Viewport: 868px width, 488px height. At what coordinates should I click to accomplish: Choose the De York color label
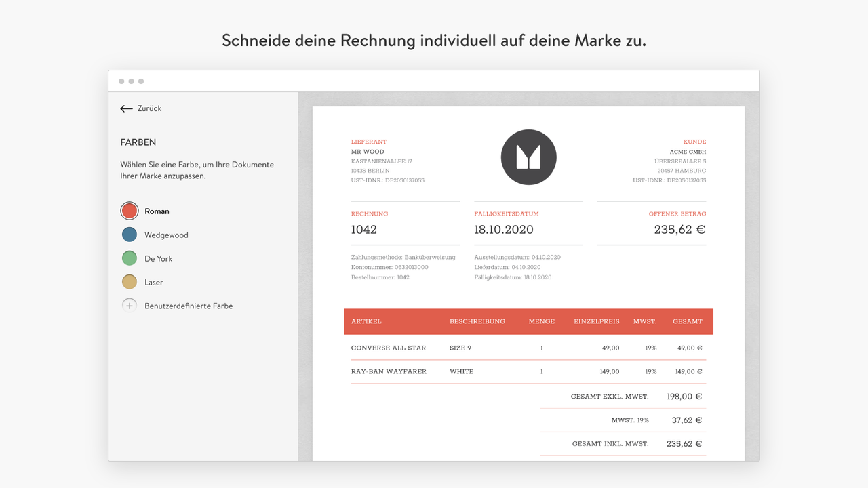[x=158, y=259]
